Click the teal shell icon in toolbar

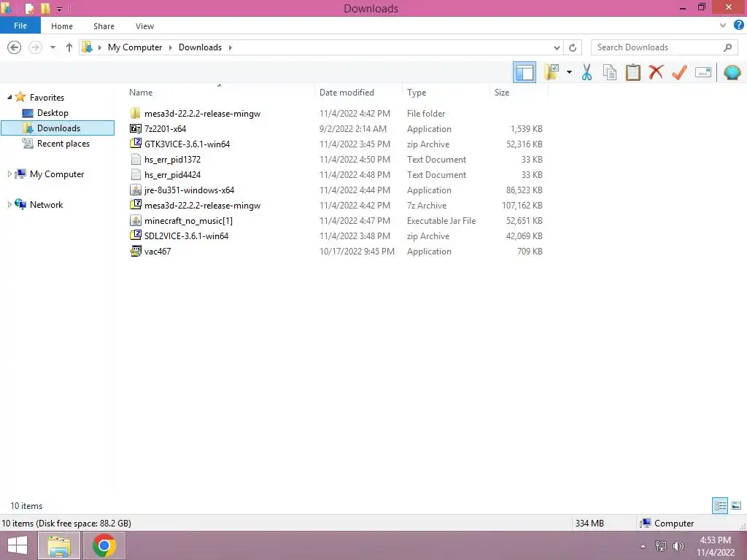(732, 72)
